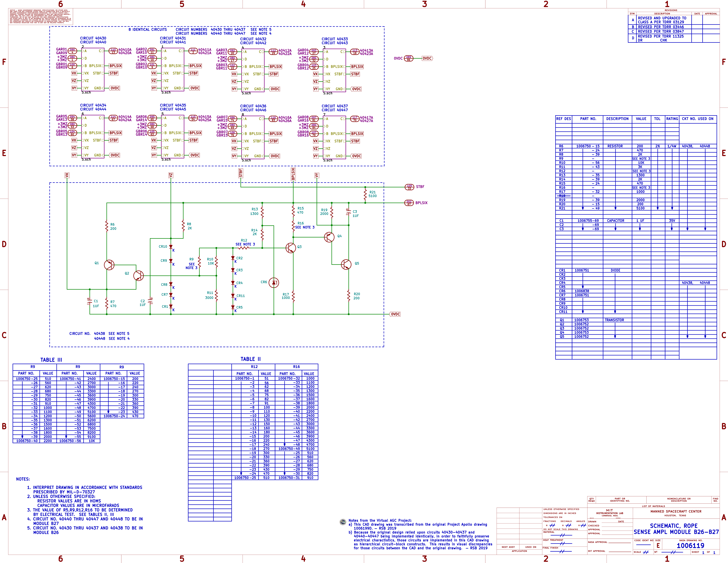Select the BPLSIX connector oval 002/87
728x563 pixels.
[x=409, y=203]
